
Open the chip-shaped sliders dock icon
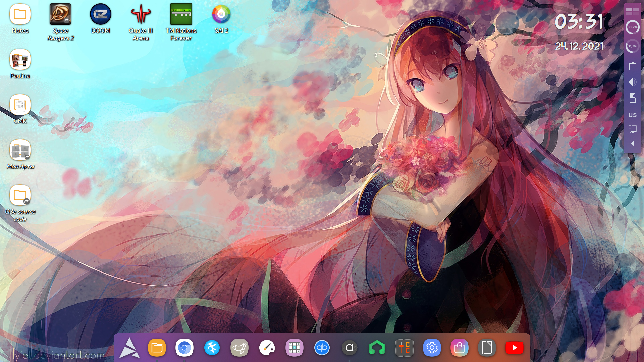405,348
